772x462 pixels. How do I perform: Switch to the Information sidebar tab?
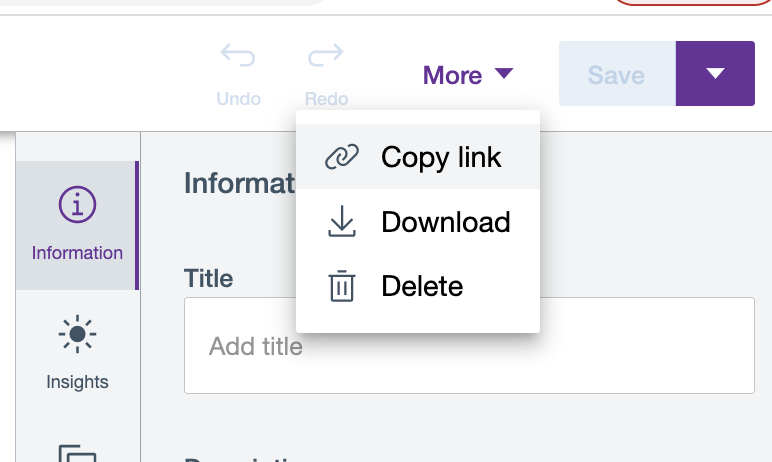77,226
